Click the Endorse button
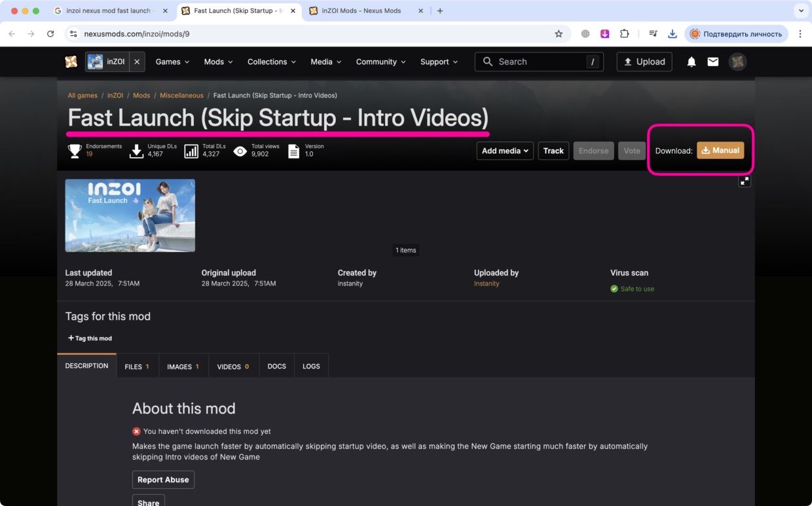812x506 pixels. pos(594,151)
